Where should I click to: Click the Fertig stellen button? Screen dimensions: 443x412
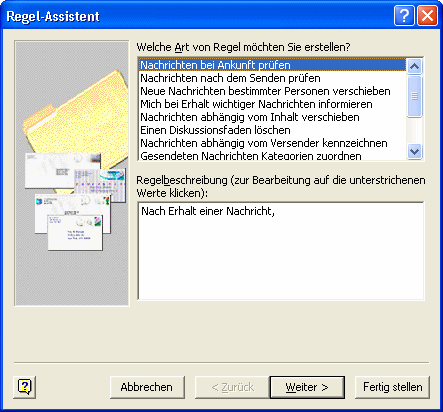coord(392,387)
